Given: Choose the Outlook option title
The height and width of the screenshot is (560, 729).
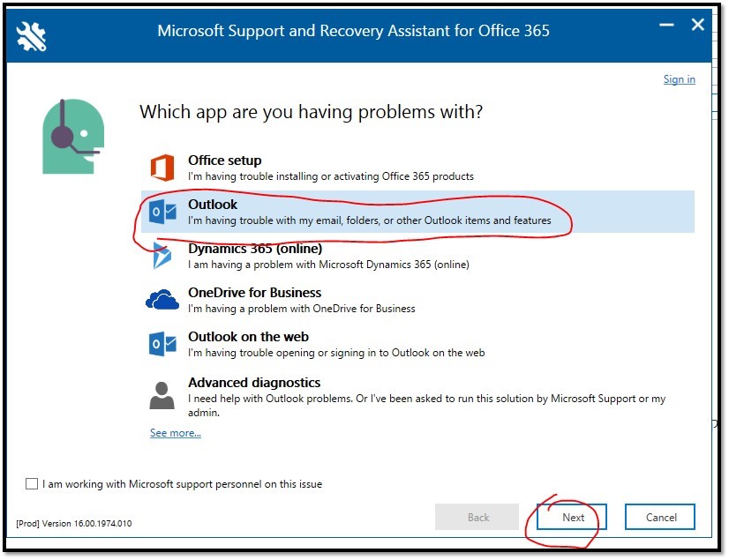Looking at the screenshot, I should coord(213,205).
